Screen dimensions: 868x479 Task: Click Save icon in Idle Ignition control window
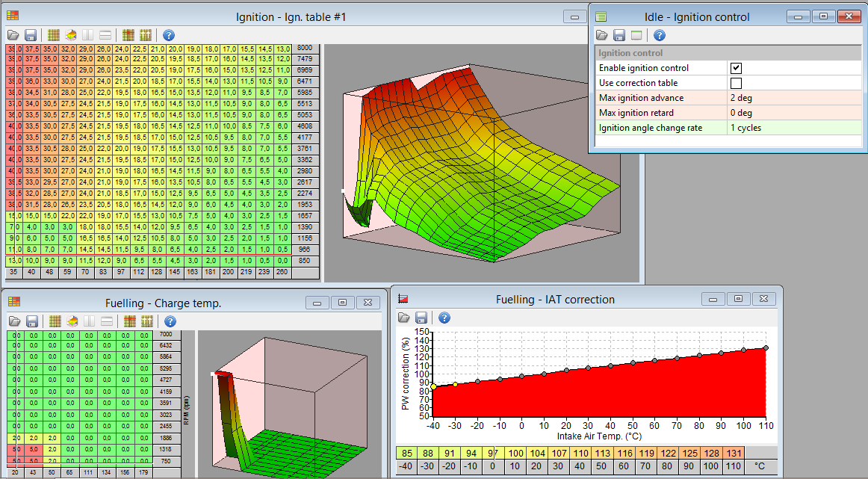pyautogui.click(x=619, y=35)
